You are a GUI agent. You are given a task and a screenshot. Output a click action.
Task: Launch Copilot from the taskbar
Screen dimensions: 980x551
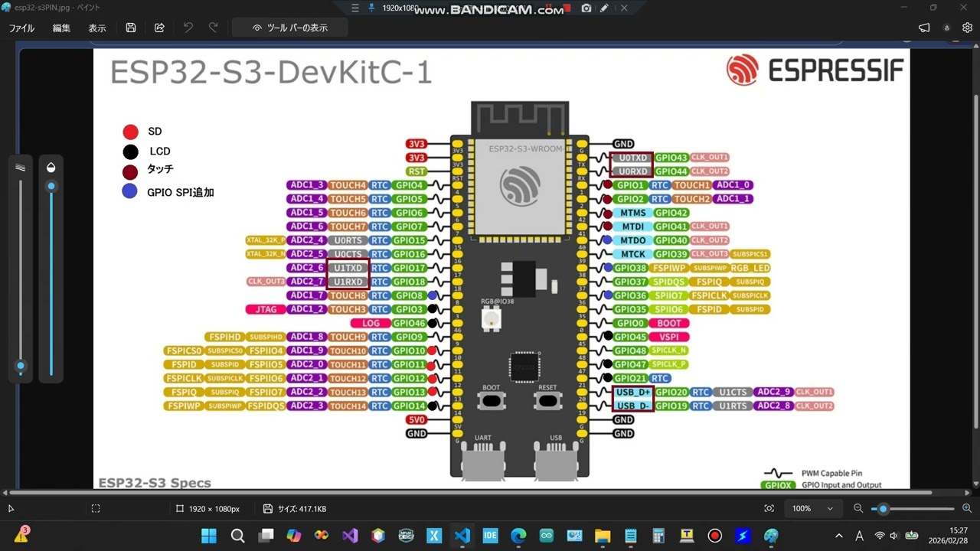click(x=294, y=536)
